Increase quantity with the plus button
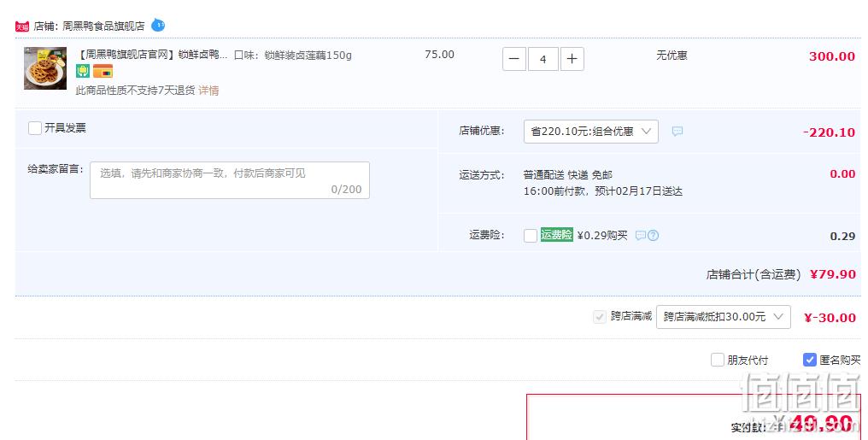This screenshot has width=868, height=440. (572, 59)
